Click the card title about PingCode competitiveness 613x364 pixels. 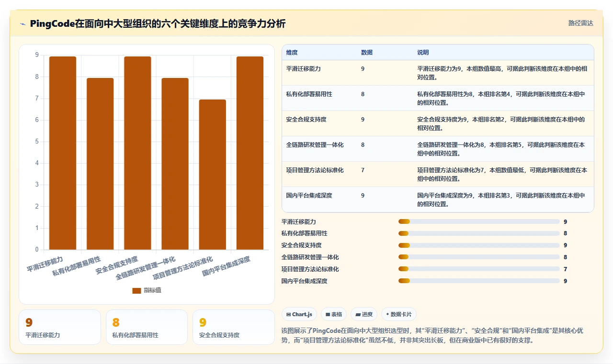(158, 24)
